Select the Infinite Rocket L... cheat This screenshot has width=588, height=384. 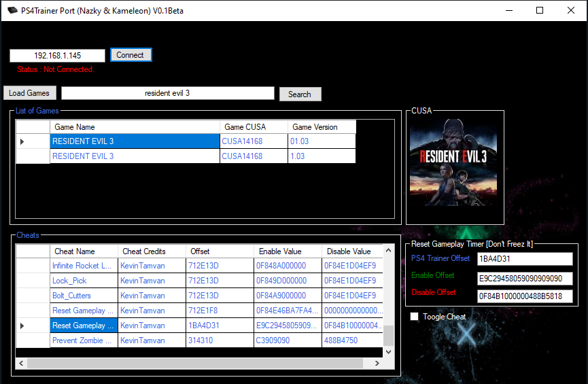84,266
